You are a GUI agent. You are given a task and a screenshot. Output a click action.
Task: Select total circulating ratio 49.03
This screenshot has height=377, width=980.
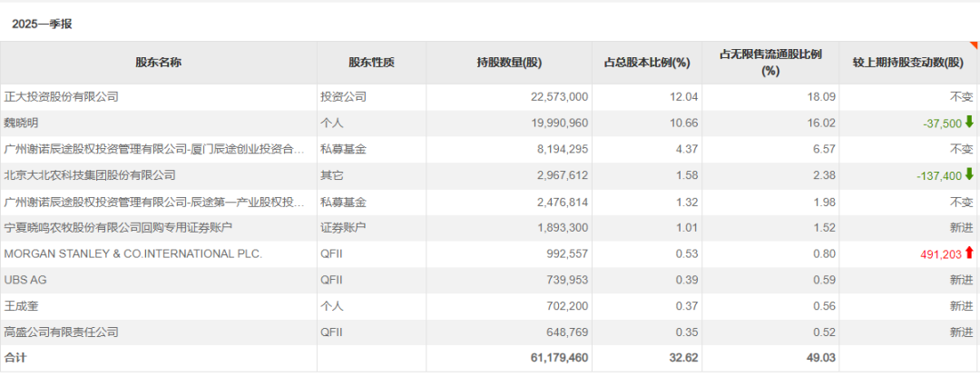pyautogui.click(x=822, y=358)
